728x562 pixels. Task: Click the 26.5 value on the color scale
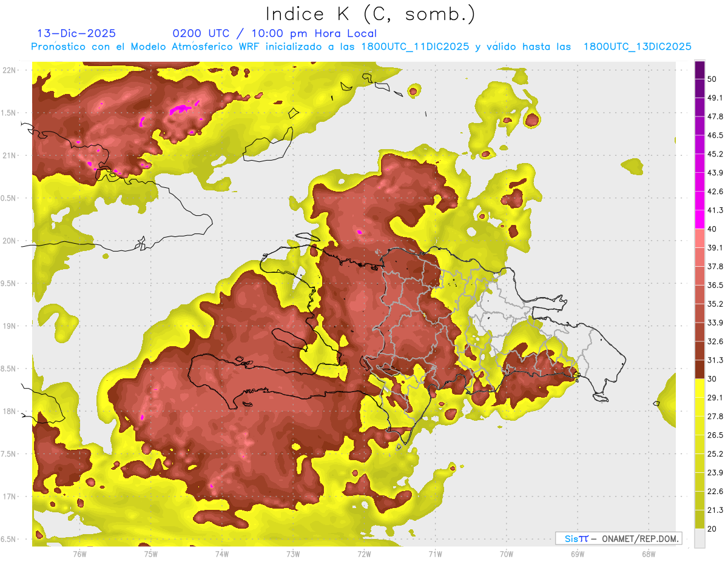(x=715, y=435)
